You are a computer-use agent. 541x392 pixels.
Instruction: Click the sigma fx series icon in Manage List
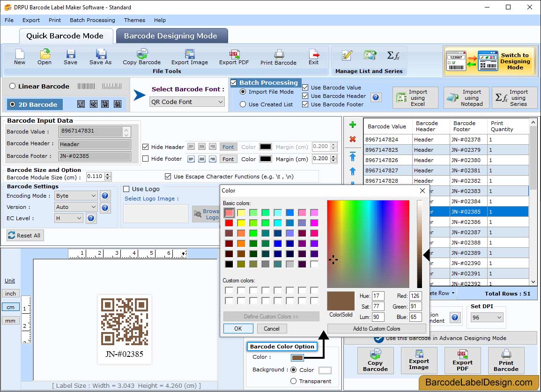[393, 55]
